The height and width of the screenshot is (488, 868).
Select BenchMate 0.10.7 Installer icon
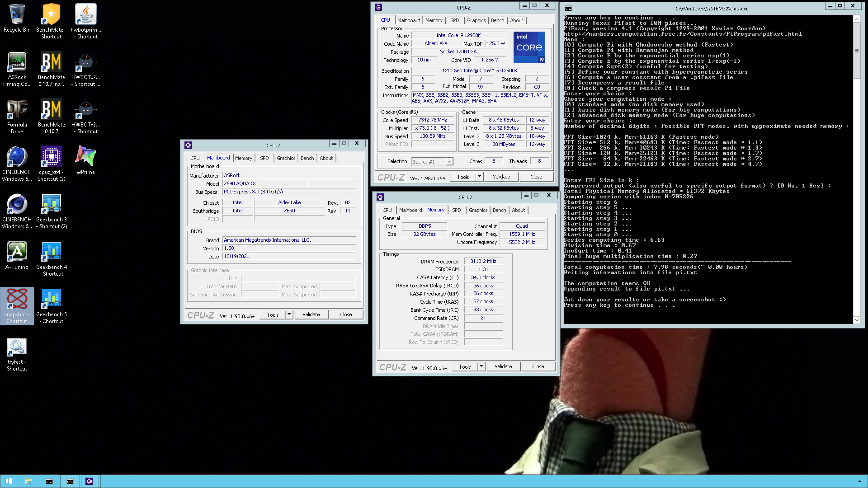51,69
